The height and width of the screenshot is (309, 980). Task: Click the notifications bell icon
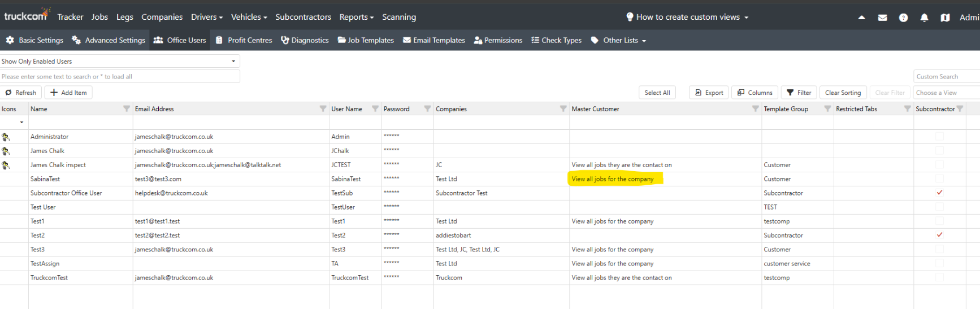(924, 18)
